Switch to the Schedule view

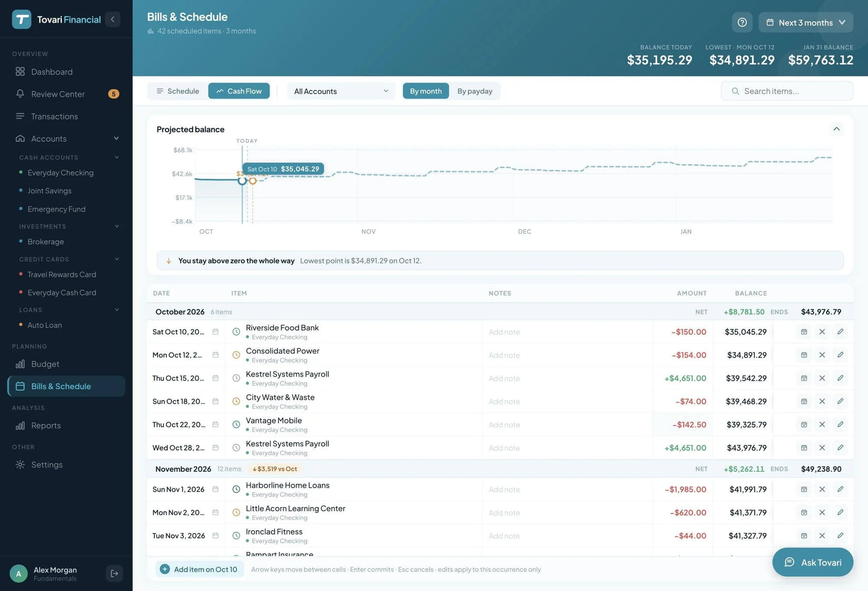(x=178, y=91)
